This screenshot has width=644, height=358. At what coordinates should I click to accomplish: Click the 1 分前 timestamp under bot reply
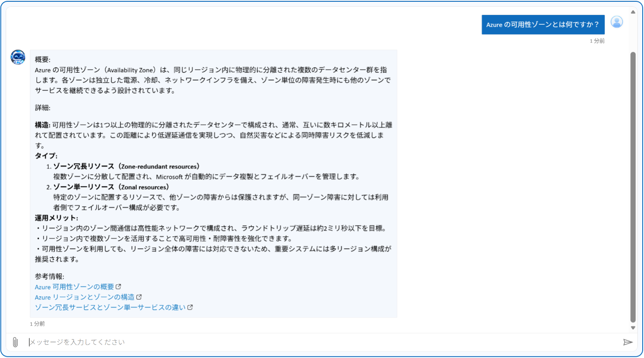(37, 324)
